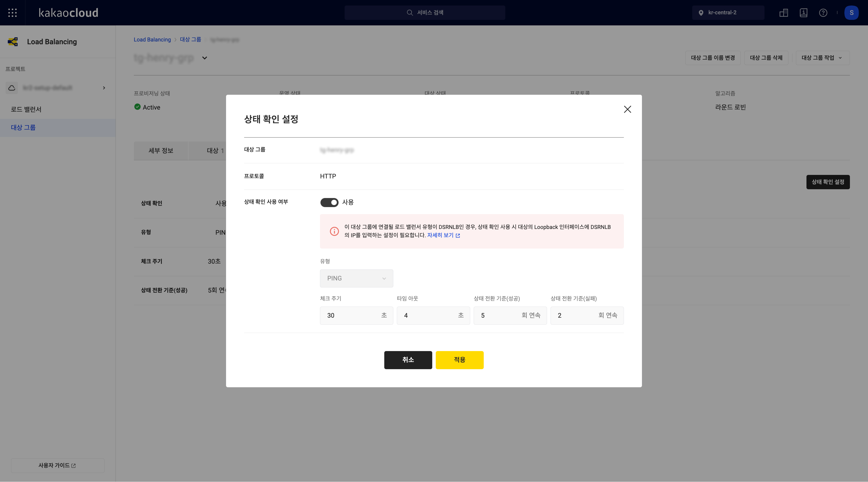The image size is (868, 482).
Task: Click the 상태 전환 기준(성공) input field
Action: [510, 316]
